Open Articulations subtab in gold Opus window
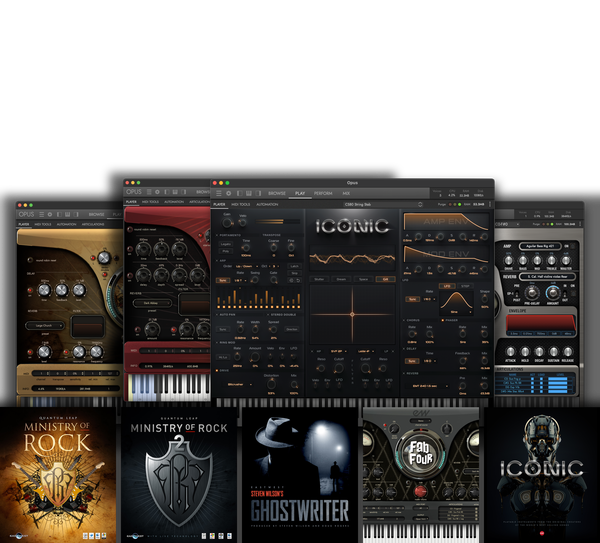The width and height of the screenshot is (600, 543). (x=93, y=224)
